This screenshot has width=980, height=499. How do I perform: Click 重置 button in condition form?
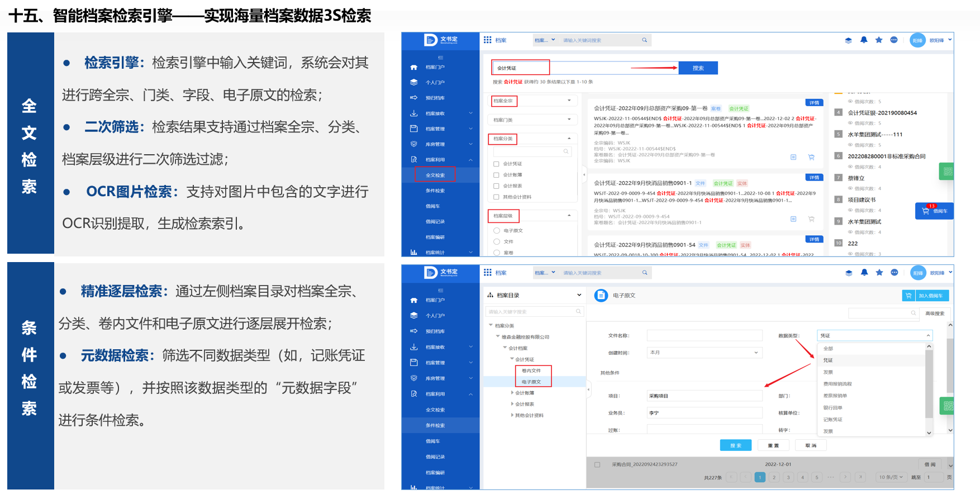773,445
